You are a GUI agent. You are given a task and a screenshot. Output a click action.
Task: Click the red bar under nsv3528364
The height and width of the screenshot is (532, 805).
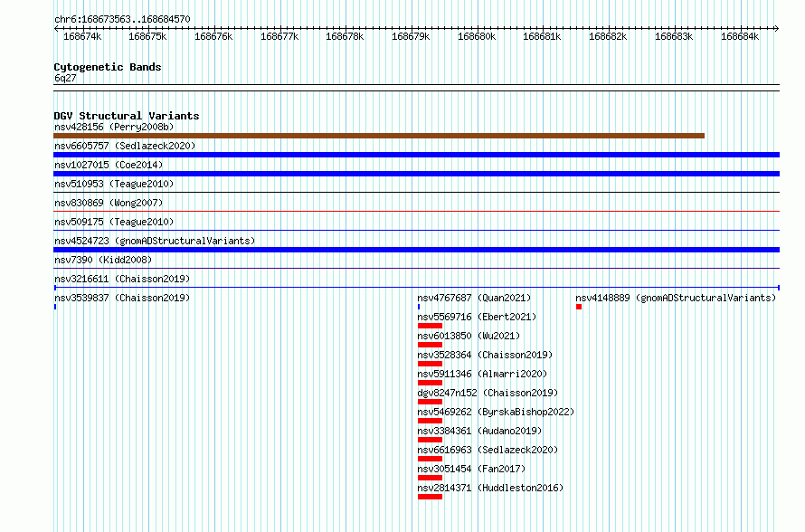(430, 364)
